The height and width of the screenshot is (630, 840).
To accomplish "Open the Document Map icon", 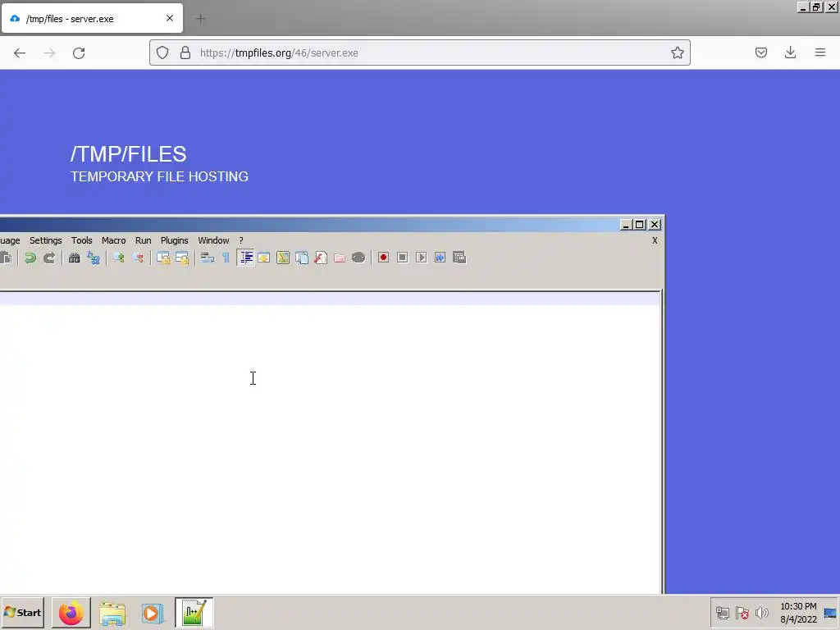I will tap(283, 258).
